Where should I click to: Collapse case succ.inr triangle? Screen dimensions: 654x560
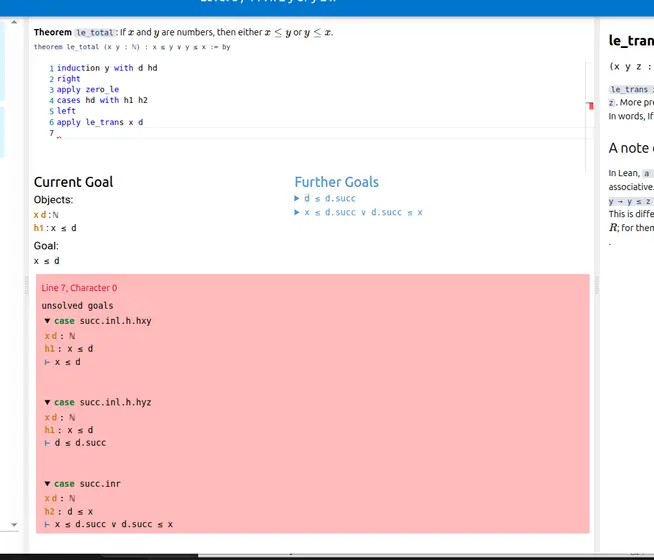47,483
